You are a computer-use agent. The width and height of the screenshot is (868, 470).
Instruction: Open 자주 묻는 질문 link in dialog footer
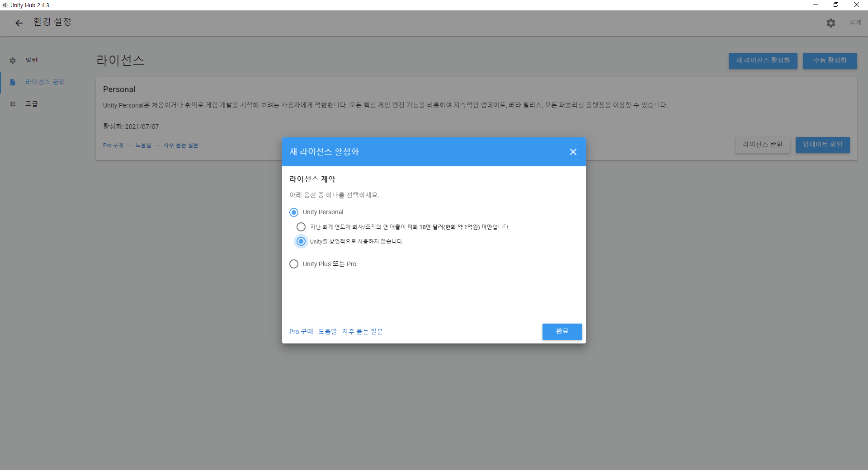tap(362, 332)
